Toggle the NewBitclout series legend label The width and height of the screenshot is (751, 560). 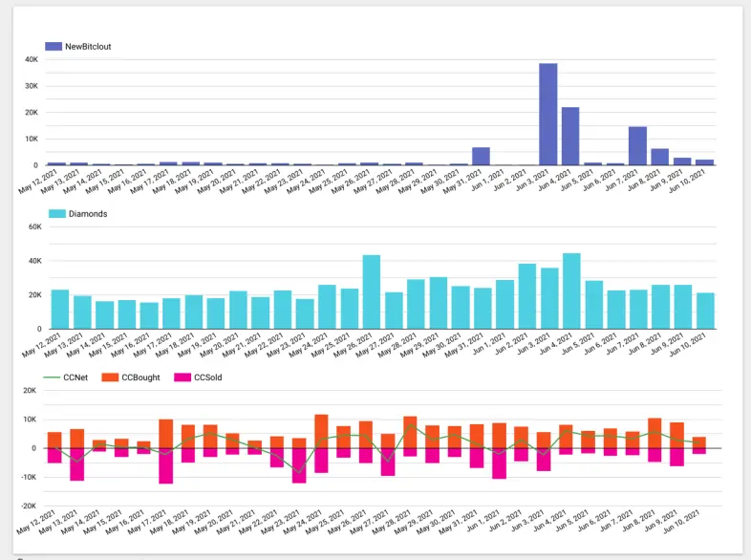[x=88, y=46]
